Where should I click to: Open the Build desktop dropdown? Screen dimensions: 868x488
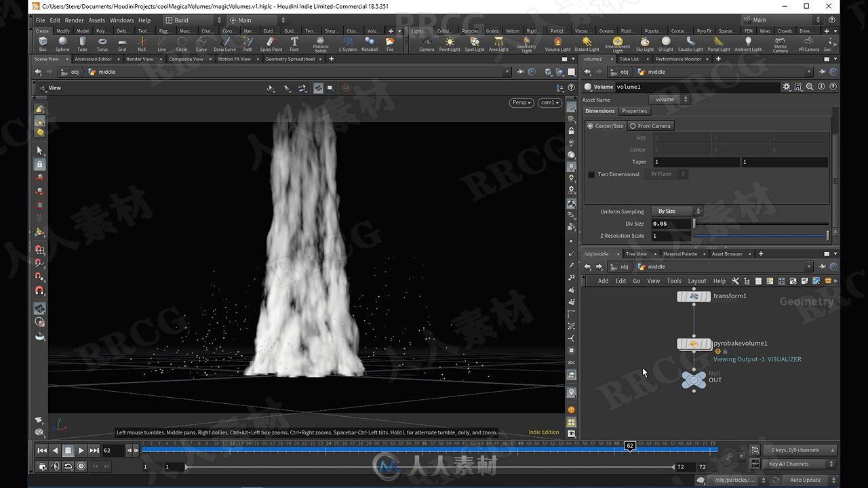coord(193,20)
